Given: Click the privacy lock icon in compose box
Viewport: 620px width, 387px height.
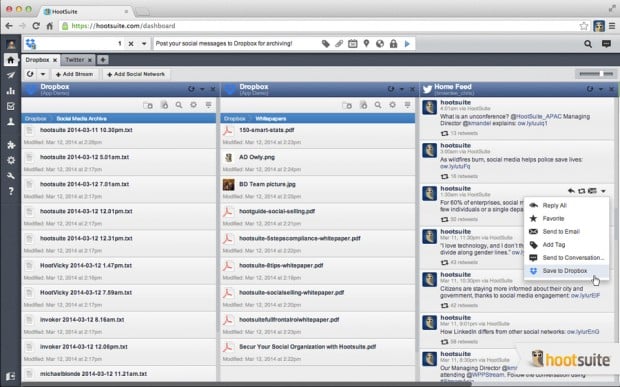Looking at the screenshot, I should tap(393, 43).
